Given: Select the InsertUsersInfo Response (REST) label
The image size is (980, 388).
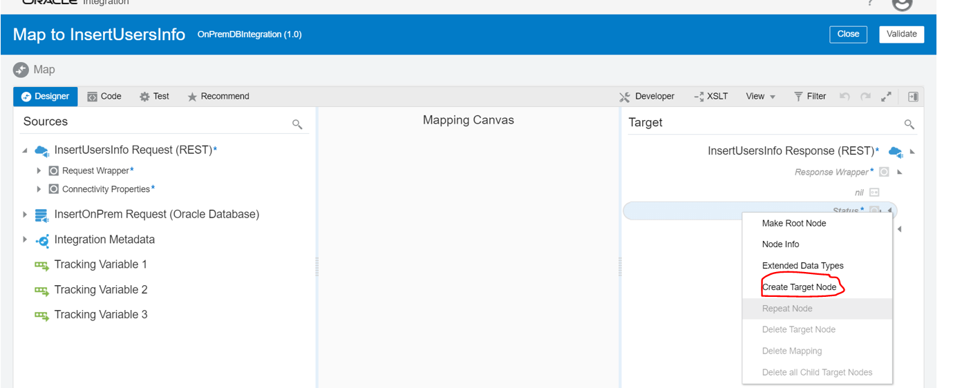Looking at the screenshot, I should click(x=791, y=151).
